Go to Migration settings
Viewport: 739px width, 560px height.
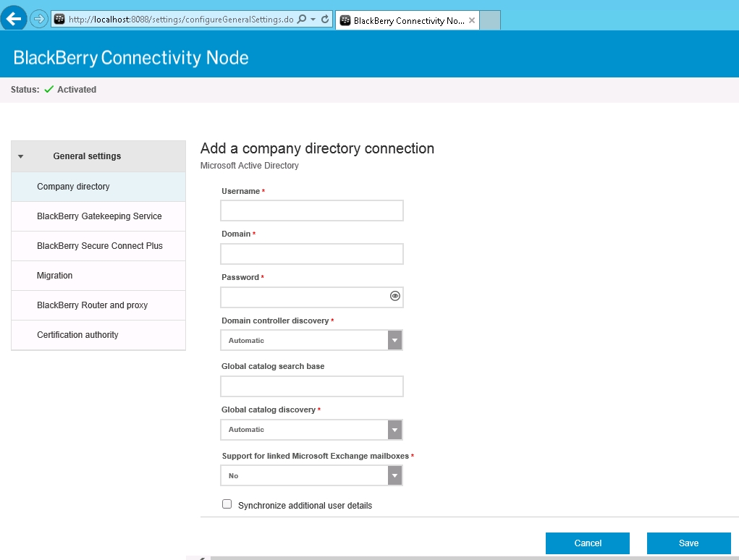tap(55, 276)
